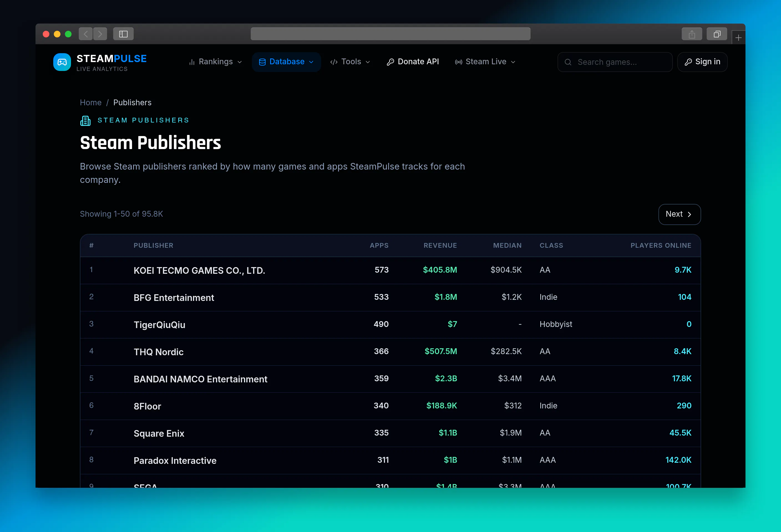Open the browser sidebar toggle icon
781x532 pixels.
click(123, 34)
